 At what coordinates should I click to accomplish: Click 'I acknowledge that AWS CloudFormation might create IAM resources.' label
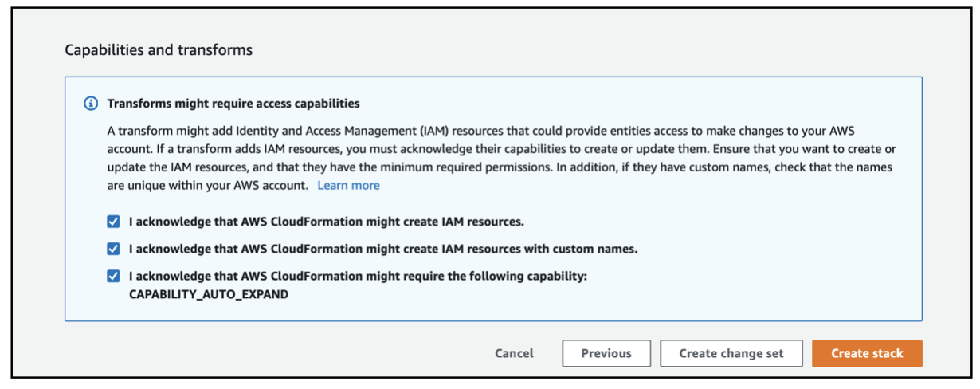point(326,221)
